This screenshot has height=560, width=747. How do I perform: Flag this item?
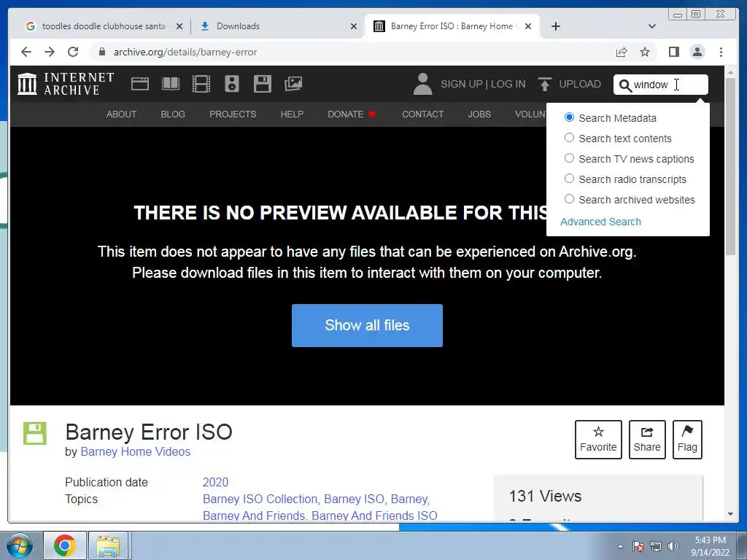click(x=687, y=440)
